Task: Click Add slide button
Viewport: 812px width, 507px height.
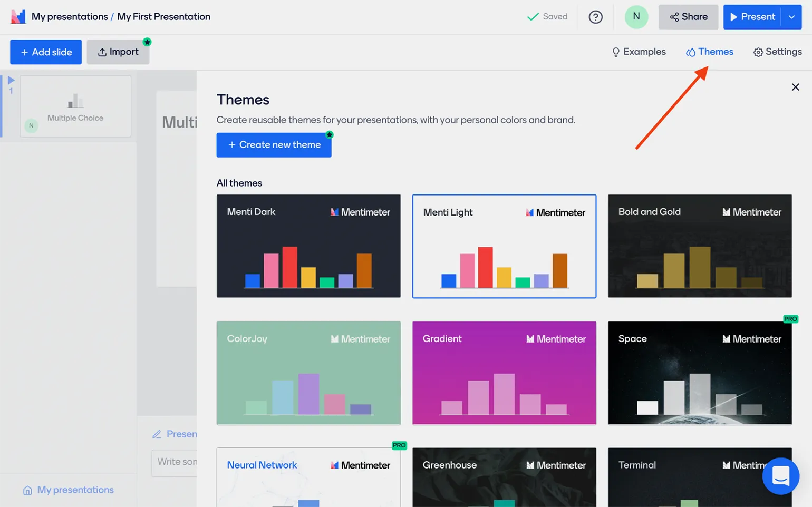Action: [x=46, y=52]
